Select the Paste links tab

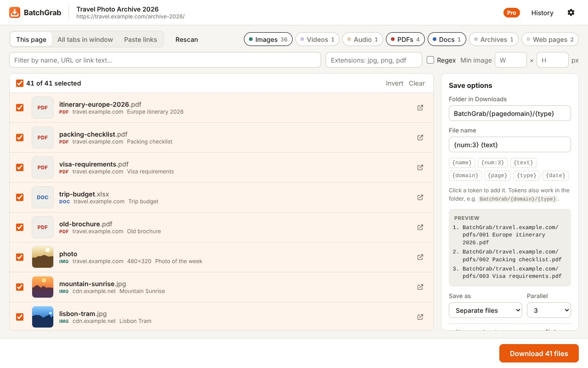141,40
